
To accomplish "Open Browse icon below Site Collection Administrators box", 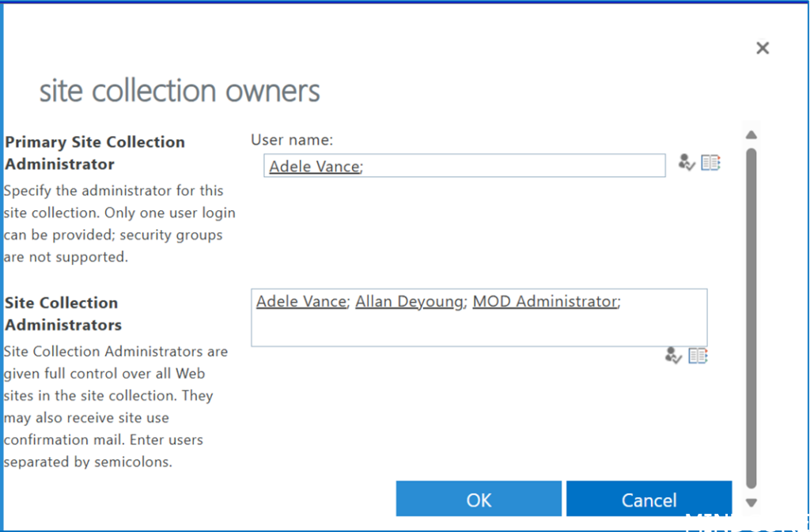I will click(x=698, y=356).
